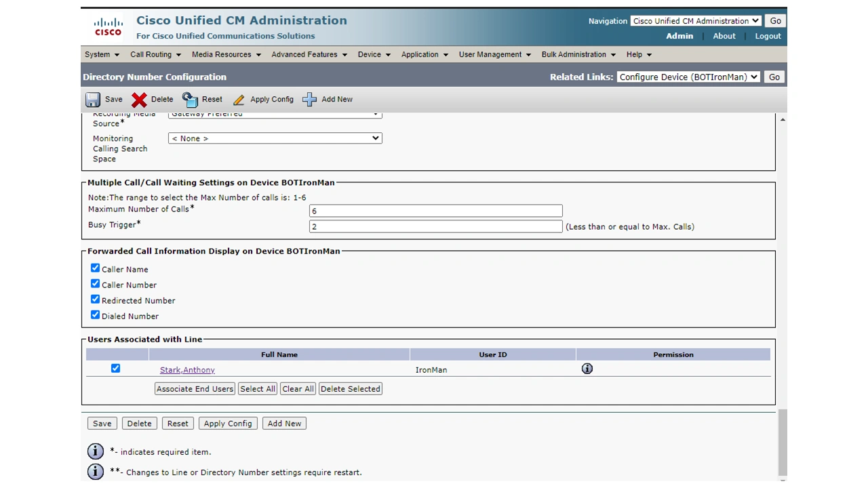
Task: Click the Logout link
Action: (x=768, y=36)
